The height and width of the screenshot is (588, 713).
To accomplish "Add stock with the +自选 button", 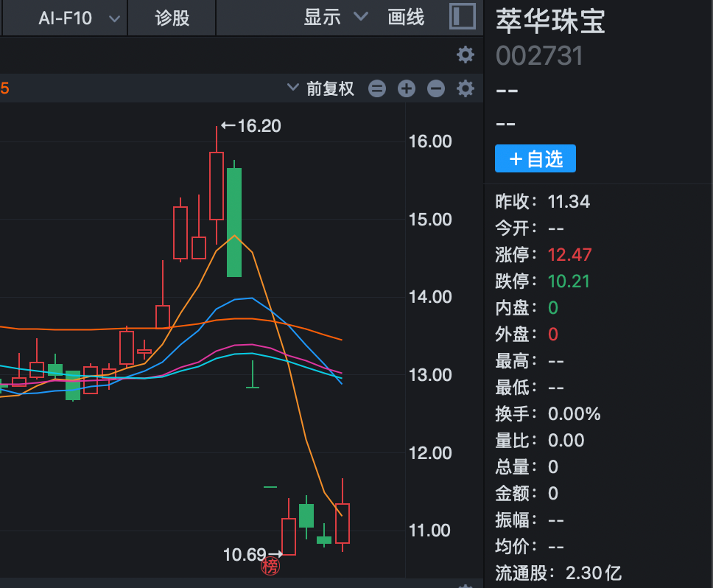I will pyautogui.click(x=535, y=158).
